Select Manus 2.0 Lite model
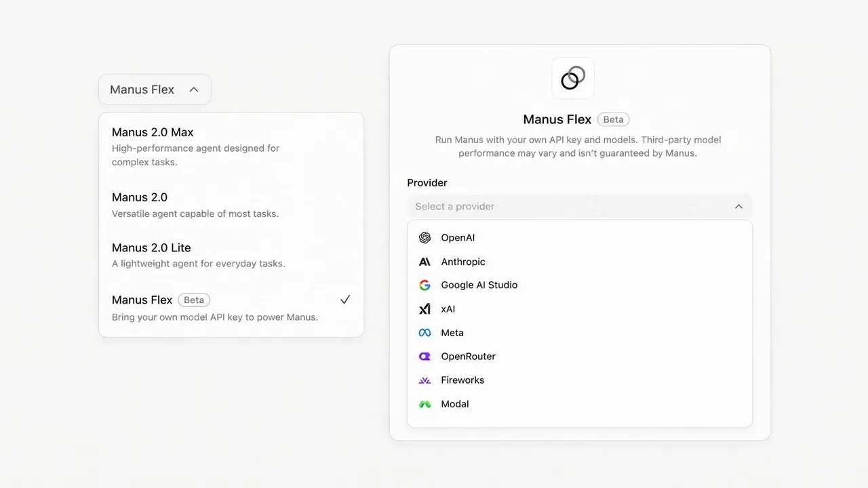The width and height of the screenshot is (868, 488). tap(231, 255)
